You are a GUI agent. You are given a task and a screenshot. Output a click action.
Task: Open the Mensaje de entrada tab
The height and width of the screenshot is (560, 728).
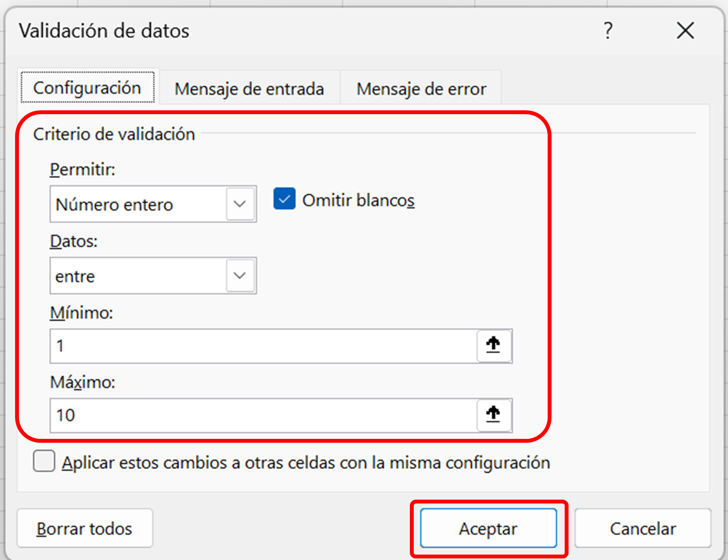pyautogui.click(x=249, y=89)
